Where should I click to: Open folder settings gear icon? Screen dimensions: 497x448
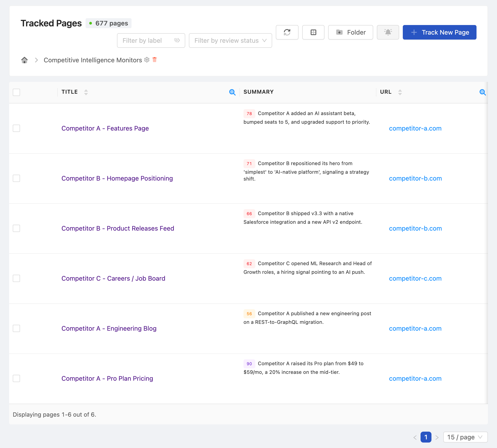click(147, 60)
